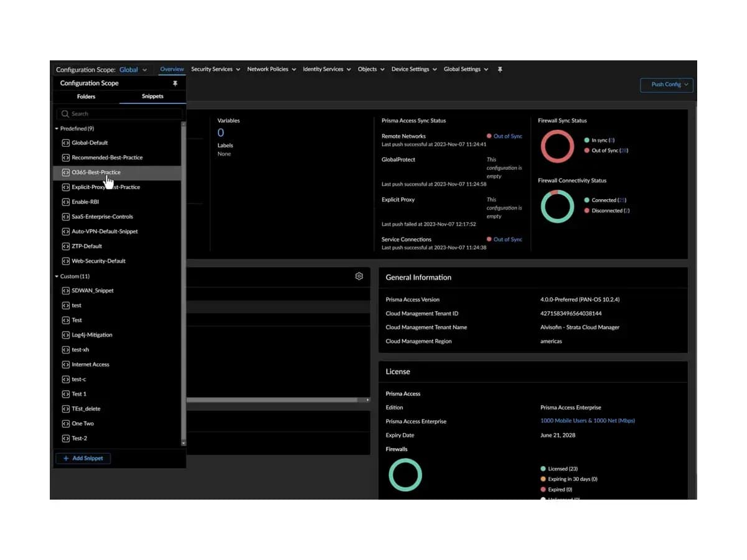This screenshot has width=747, height=560.
Task: Click the code icon beside Log4j-Mitigation
Action: [x=65, y=335]
